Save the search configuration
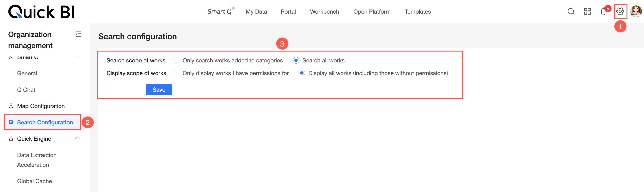Screen dimensions: 644x192 point(159,90)
